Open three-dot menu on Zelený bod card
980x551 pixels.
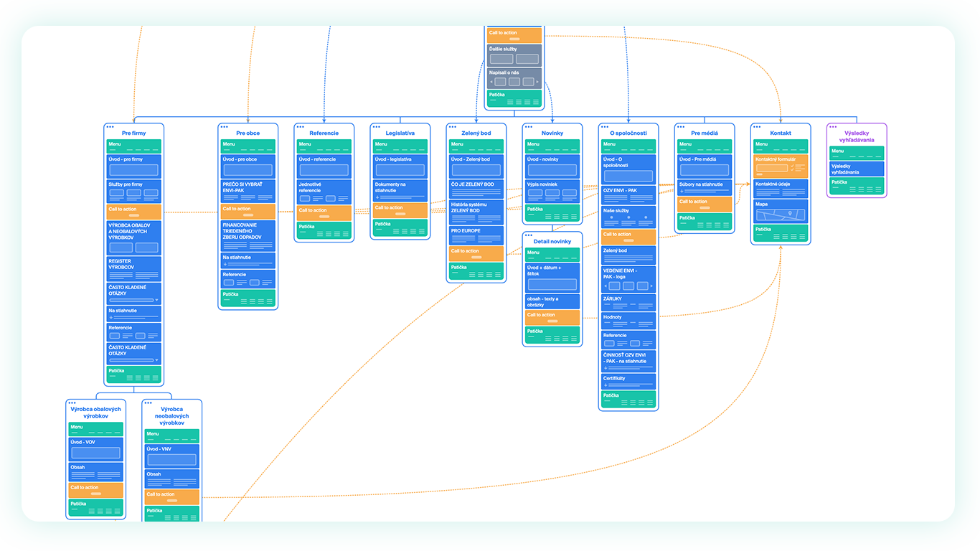click(x=453, y=127)
